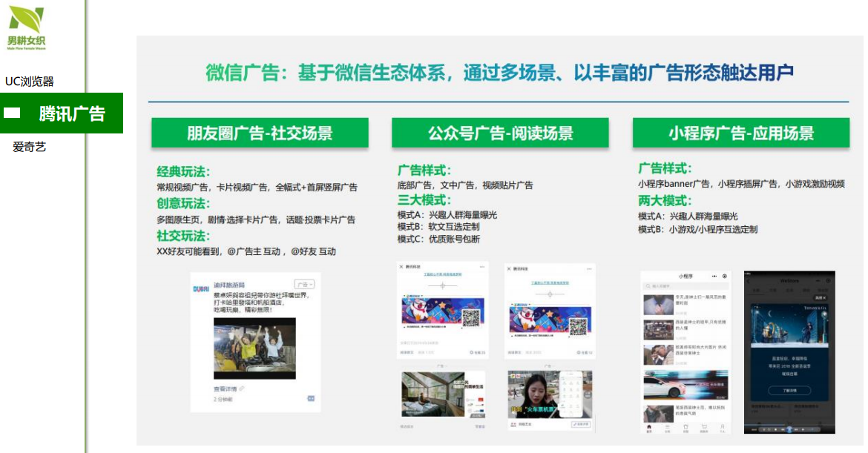Open the 广告 tag dropdown in the Dubai post
868x453 pixels.
click(304, 284)
